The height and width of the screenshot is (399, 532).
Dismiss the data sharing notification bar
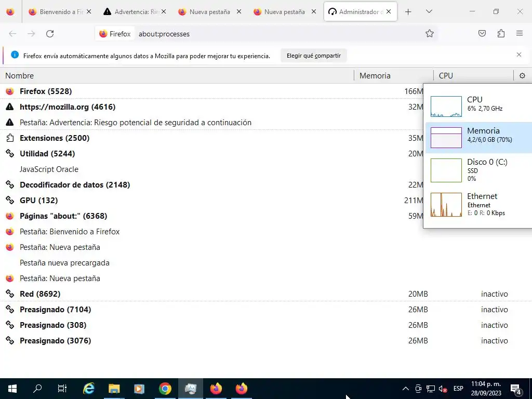pyautogui.click(x=519, y=55)
